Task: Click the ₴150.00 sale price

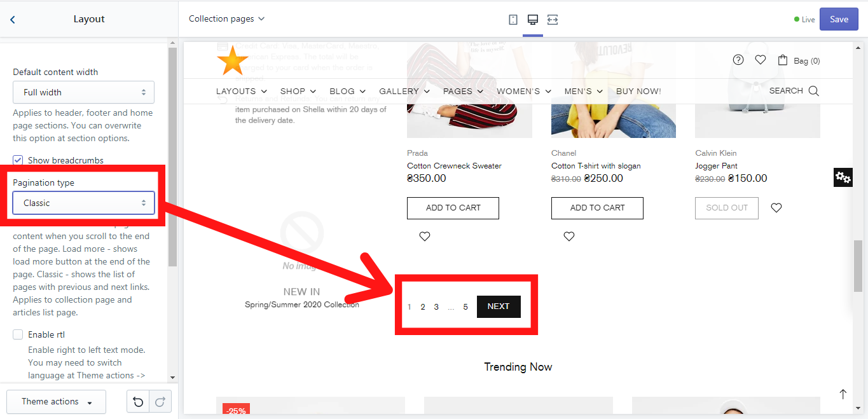Action: pyautogui.click(x=747, y=179)
